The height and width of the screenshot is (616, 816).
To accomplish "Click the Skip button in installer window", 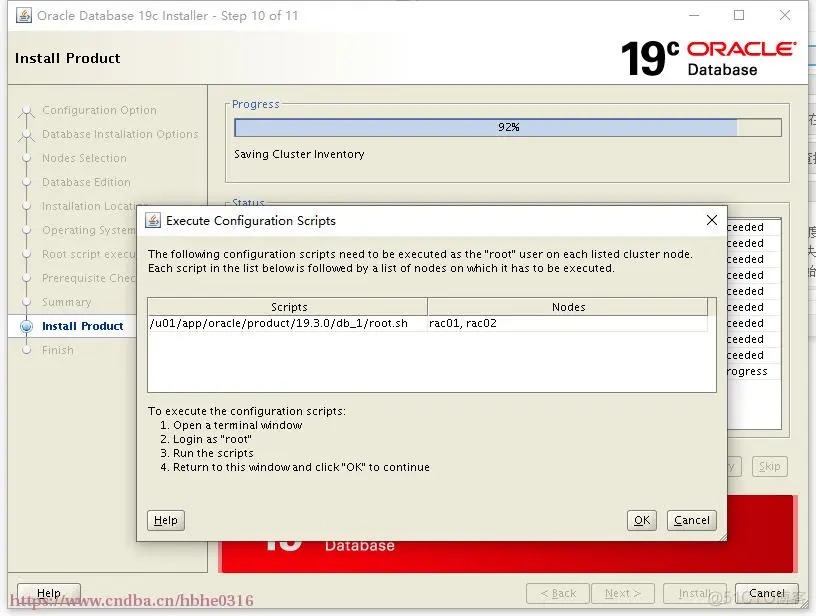I will coord(770,467).
